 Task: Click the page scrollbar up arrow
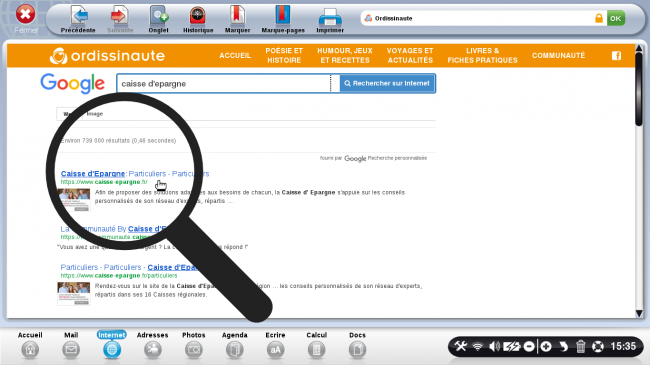639,49
